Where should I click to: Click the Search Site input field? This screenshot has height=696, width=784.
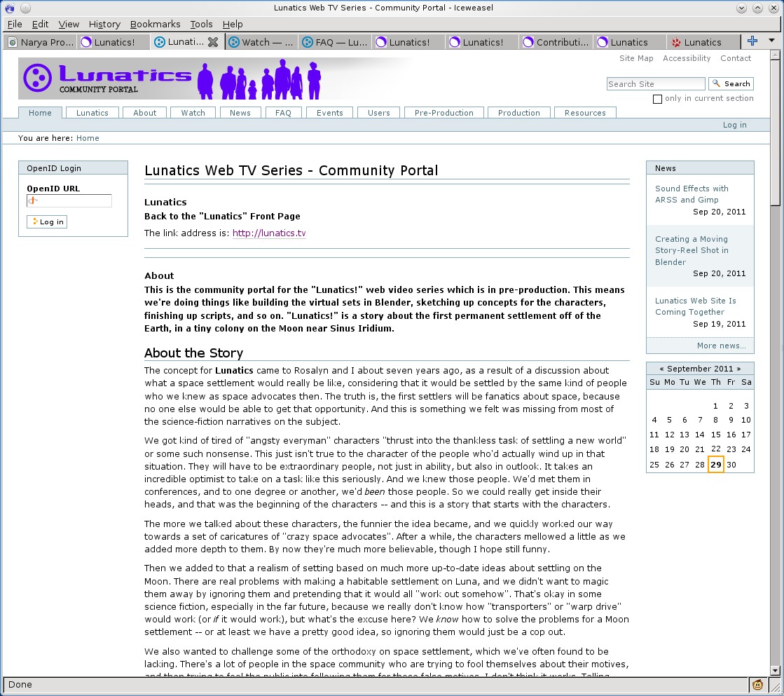click(656, 83)
